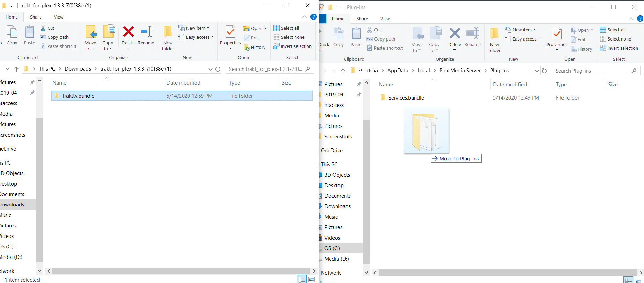Open the View tab in Plug-ins window
The image size is (644, 283).
pyautogui.click(x=385, y=19)
